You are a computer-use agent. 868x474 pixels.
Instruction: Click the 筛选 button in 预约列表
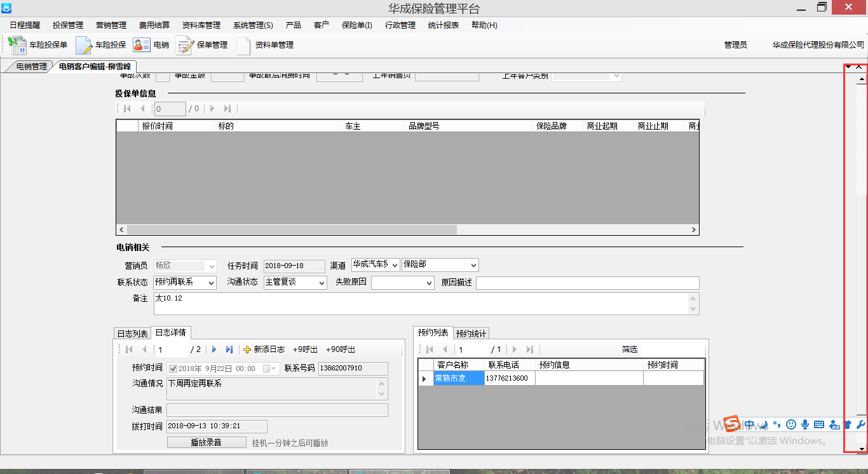pos(629,349)
